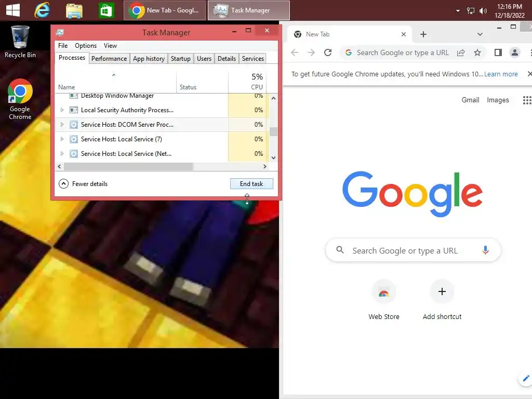Image resolution: width=532 pixels, height=399 pixels.
Task: Switch to the Users tab
Action: (204, 58)
